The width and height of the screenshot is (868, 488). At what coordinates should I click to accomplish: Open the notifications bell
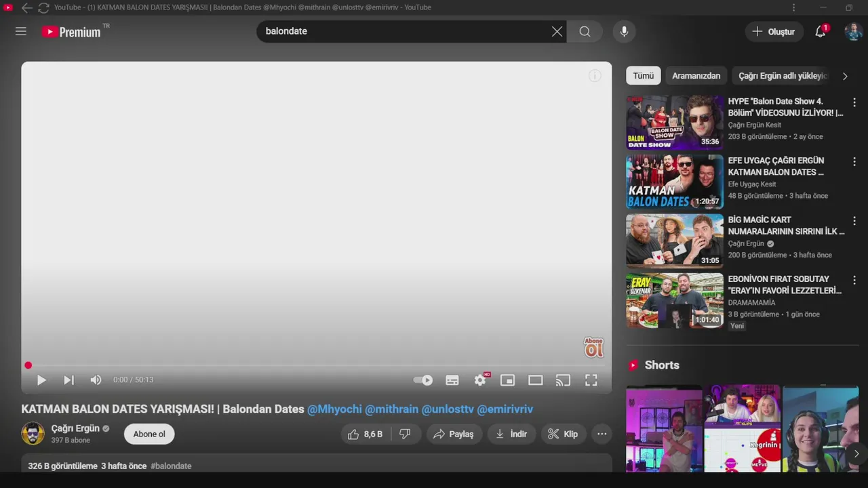[x=821, y=31]
